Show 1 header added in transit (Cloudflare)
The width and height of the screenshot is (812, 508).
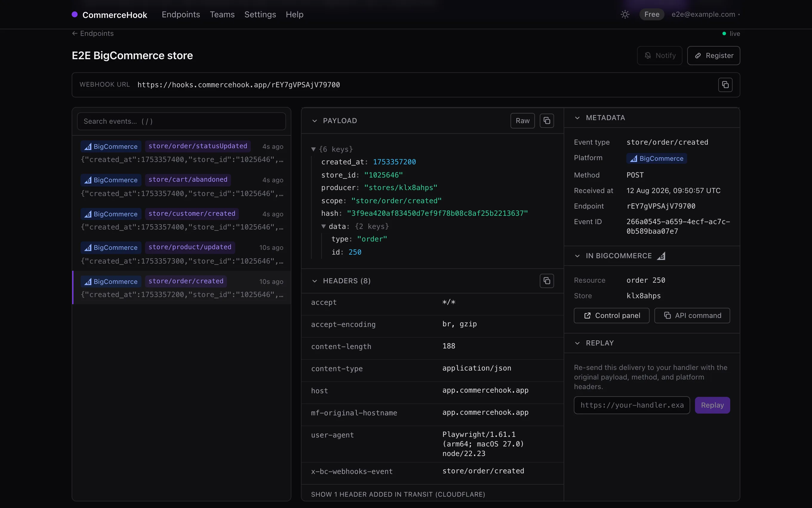398,494
